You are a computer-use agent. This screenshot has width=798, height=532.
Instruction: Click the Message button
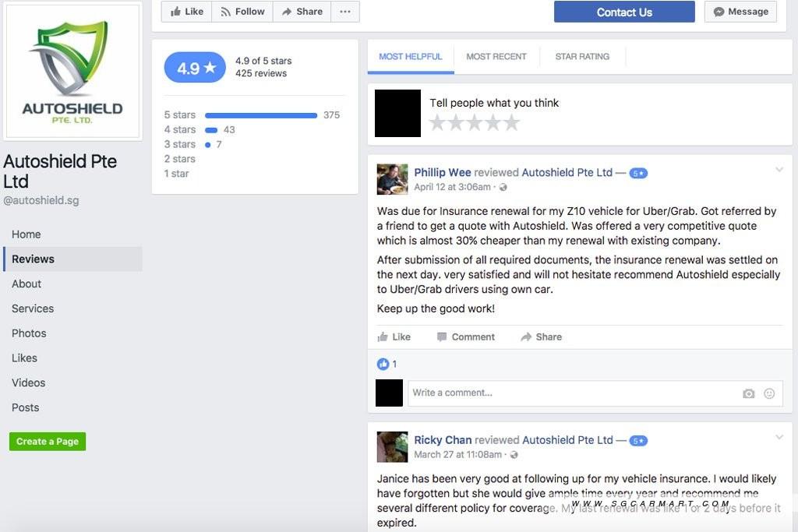click(x=740, y=11)
